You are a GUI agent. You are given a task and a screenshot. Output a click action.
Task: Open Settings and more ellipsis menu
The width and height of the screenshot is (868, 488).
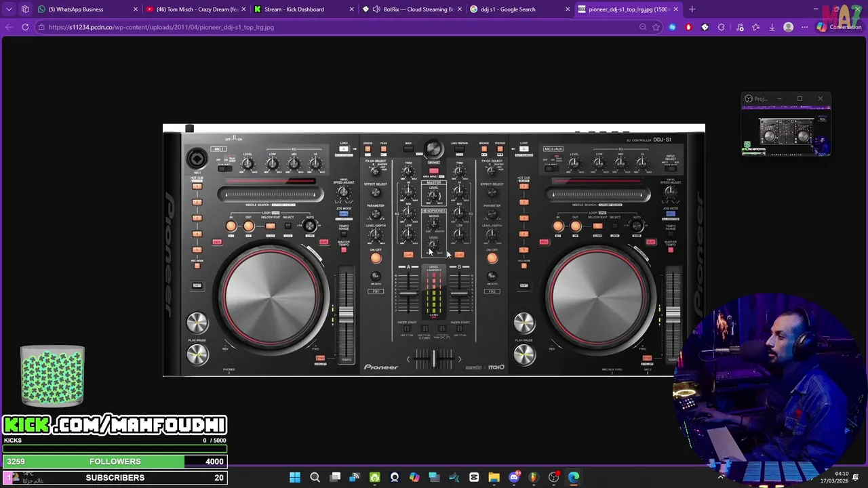click(x=804, y=27)
